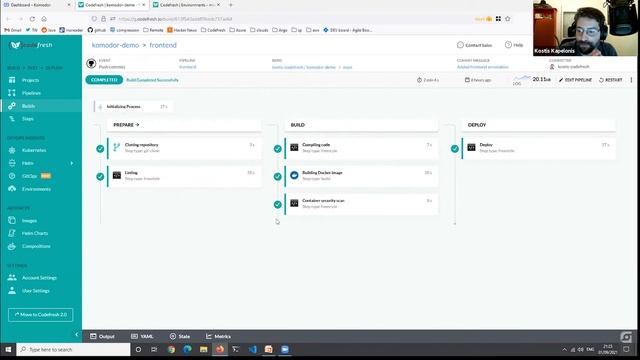This screenshot has width=640, height=360.
Task: Click the browser home icon
Action: click(x=44, y=19)
